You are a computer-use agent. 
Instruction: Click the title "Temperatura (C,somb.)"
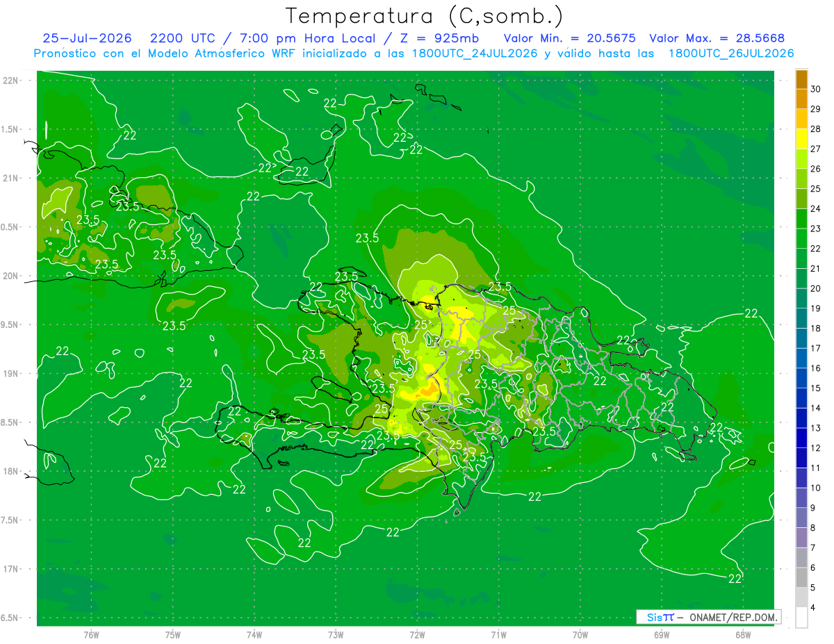click(424, 17)
